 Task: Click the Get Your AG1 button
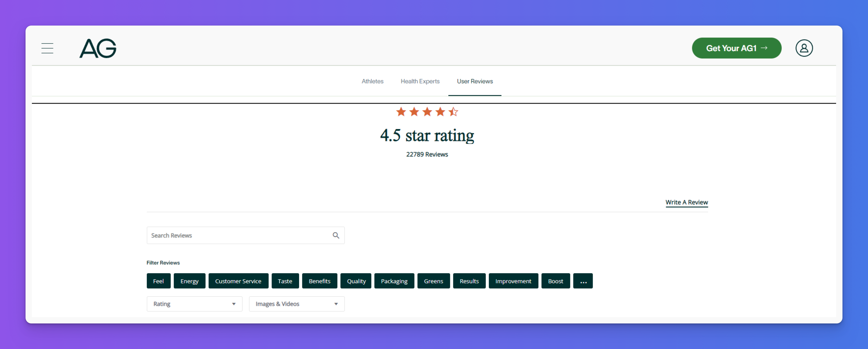(x=737, y=48)
